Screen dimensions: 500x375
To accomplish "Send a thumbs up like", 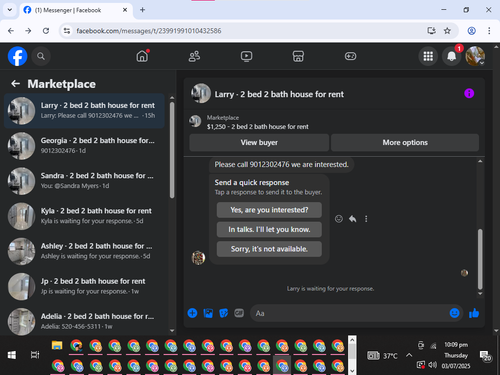I will (474, 313).
